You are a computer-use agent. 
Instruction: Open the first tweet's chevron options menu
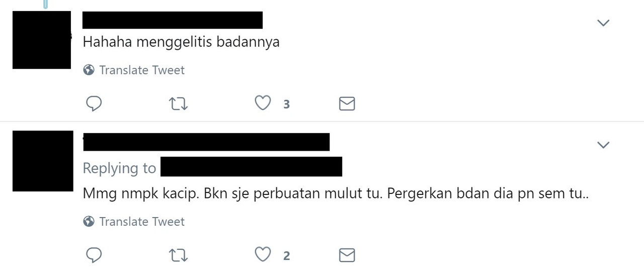603,23
